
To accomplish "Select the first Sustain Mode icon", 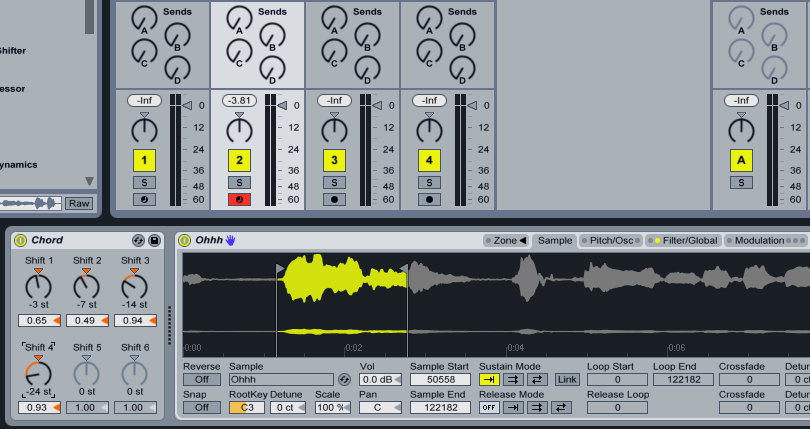I will 489,380.
